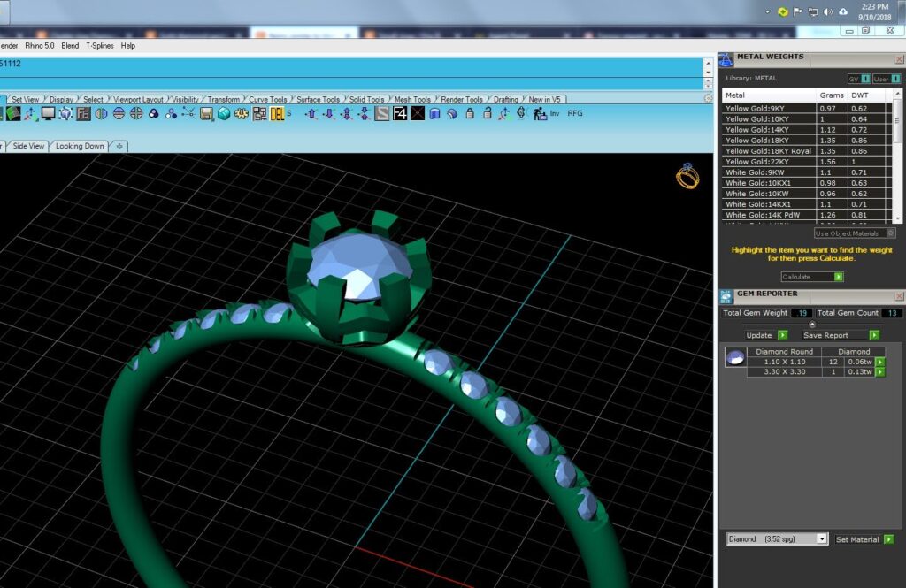The height and width of the screenshot is (588, 906).
Task: Click the floppy disk save icon
Action: tap(206, 114)
